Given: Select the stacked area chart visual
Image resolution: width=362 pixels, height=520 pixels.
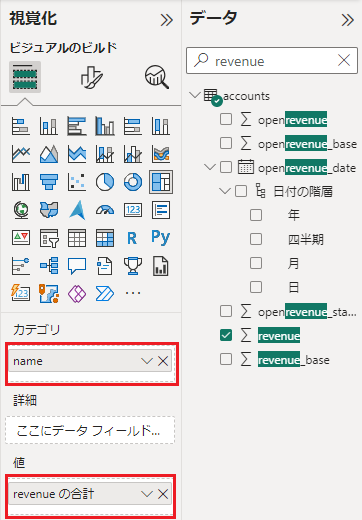Looking at the screenshot, I should pos(77,154).
